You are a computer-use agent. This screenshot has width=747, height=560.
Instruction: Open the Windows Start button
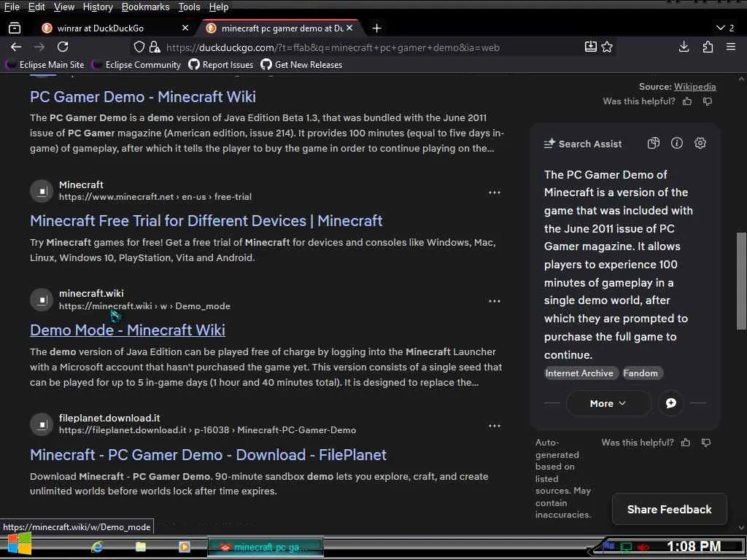pos(19,545)
